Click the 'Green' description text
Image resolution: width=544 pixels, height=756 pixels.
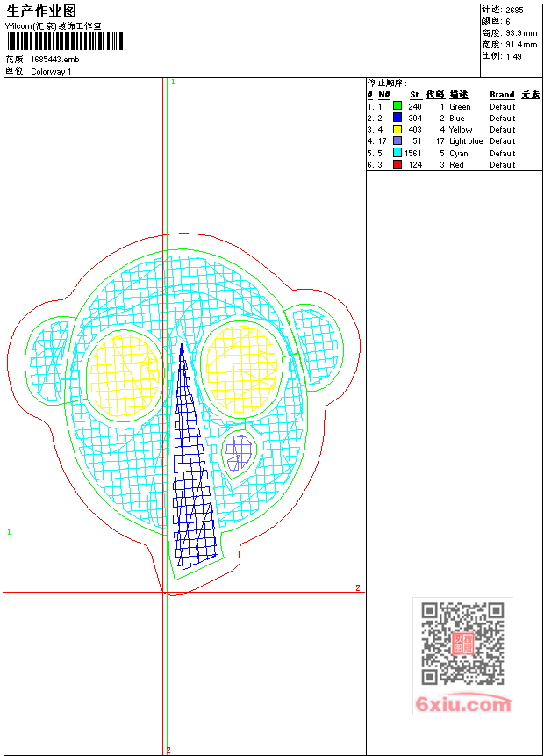(460, 106)
